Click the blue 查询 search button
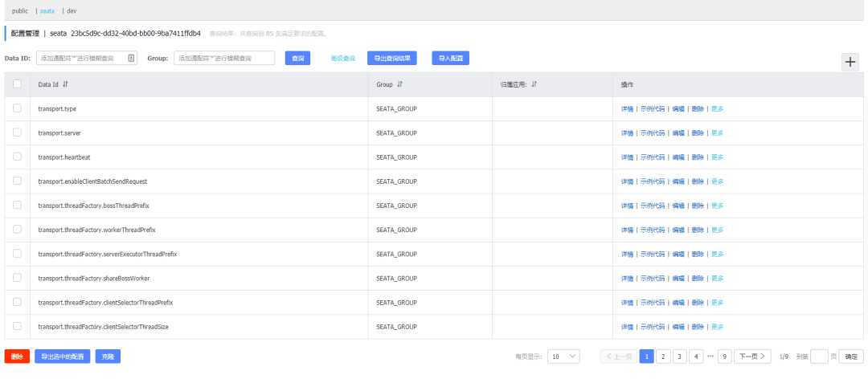Image resolution: width=868 pixels, height=379 pixels. (297, 58)
